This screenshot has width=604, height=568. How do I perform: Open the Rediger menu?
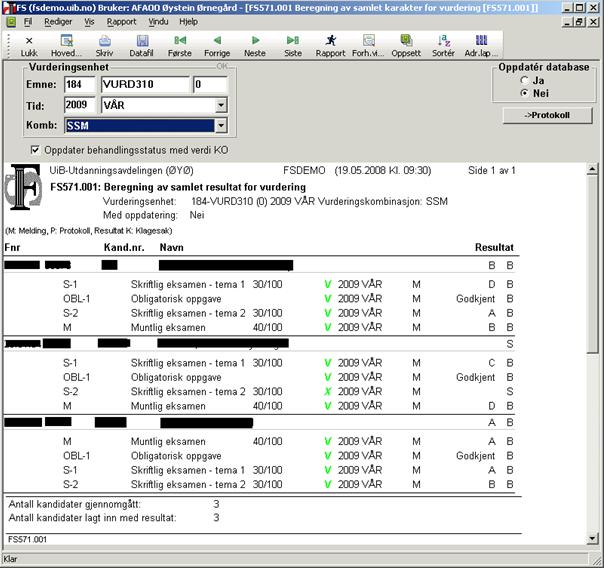click(x=58, y=22)
